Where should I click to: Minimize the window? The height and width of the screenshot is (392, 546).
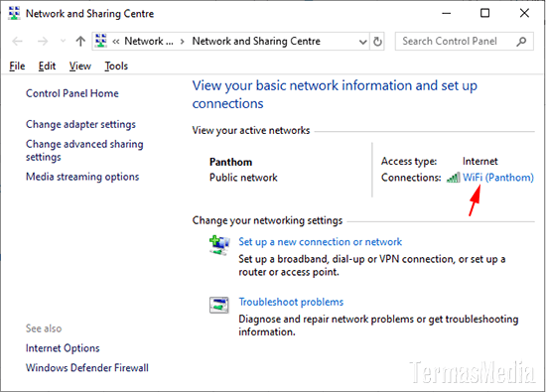pyautogui.click(x=447, y=13)
